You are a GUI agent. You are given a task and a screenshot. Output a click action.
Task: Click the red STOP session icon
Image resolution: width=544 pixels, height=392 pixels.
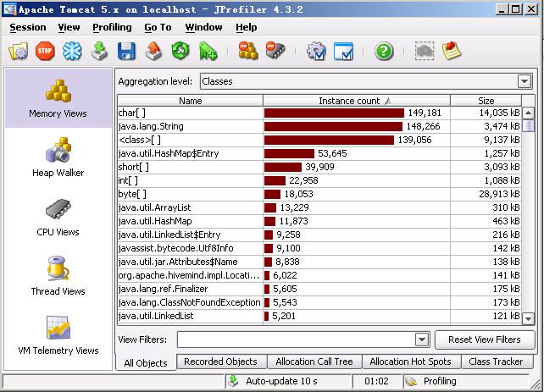click(45, 52)
